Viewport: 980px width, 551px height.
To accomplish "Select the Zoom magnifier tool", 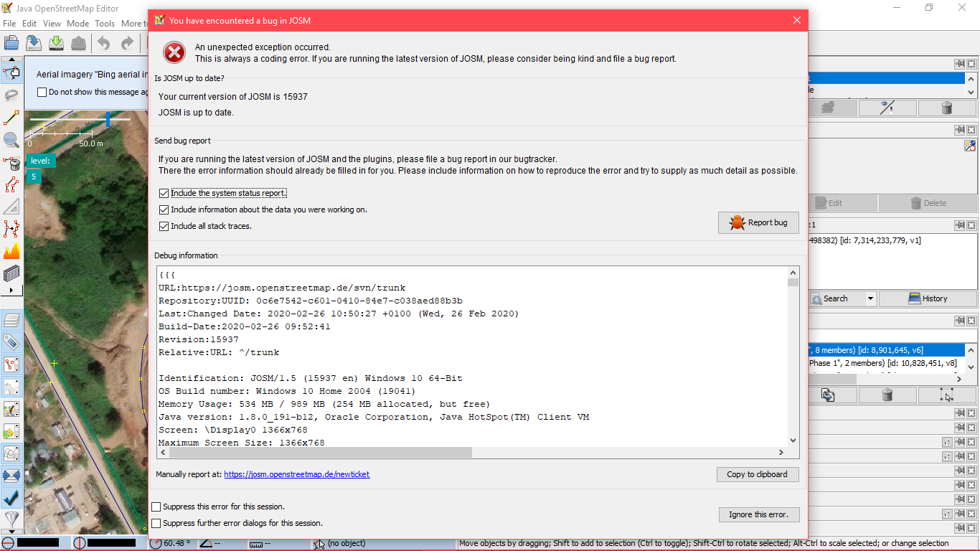I will [x=11, y=140].
